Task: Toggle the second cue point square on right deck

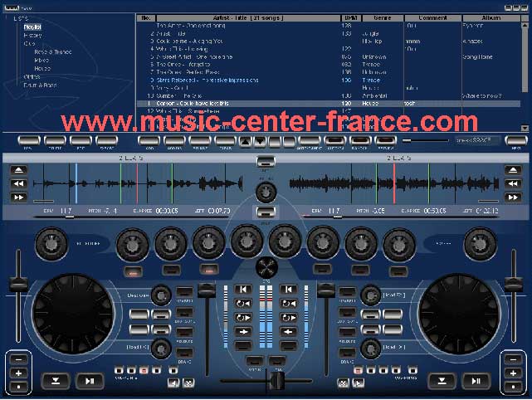Action: (x=371, y=370)
